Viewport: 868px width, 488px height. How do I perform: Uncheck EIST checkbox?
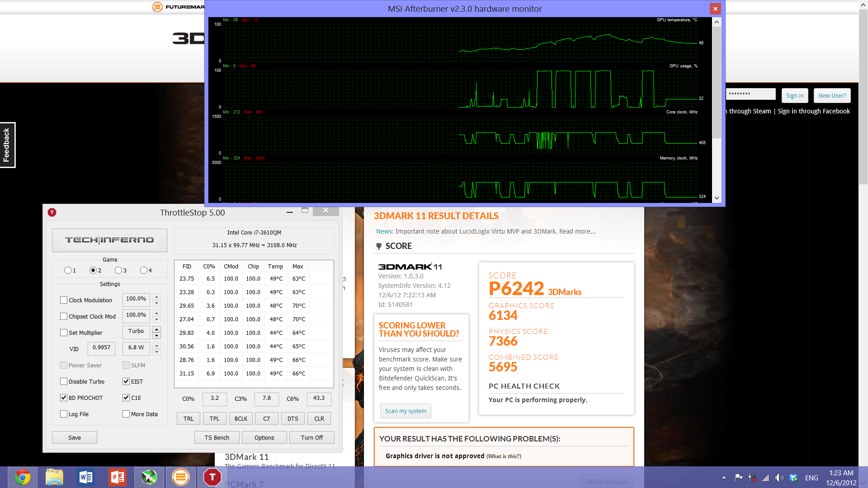click(126, 381)
